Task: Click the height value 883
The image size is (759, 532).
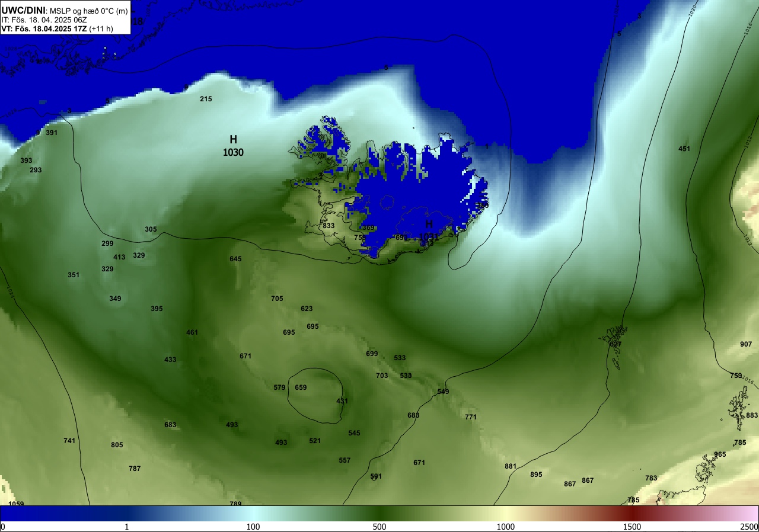Action: [x=752, y=415]
